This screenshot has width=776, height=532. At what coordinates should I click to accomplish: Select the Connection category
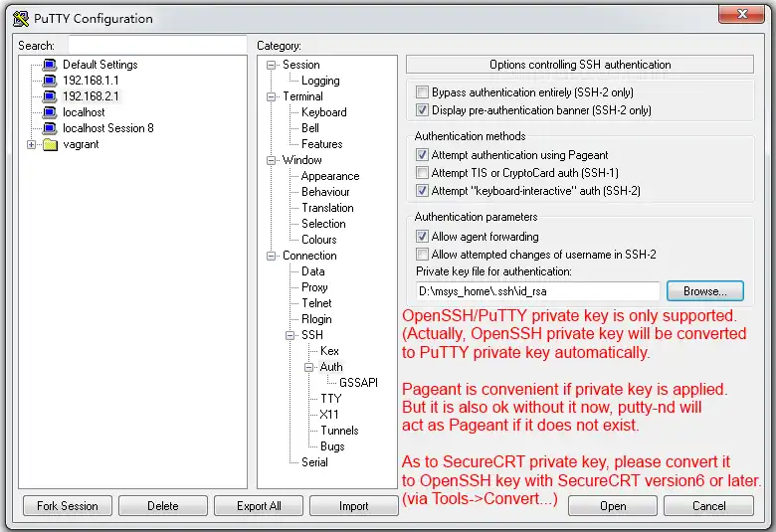pos(309,256)
